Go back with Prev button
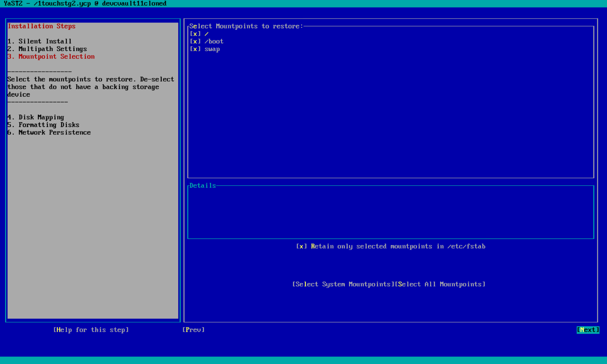 coord(193,330)
